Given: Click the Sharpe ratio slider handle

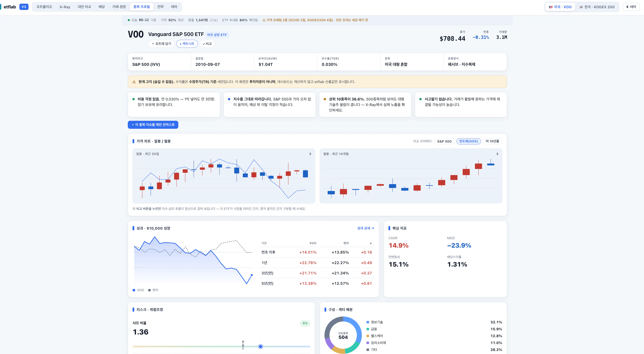Looking at the screenshot, I should [x=261, y=347].
